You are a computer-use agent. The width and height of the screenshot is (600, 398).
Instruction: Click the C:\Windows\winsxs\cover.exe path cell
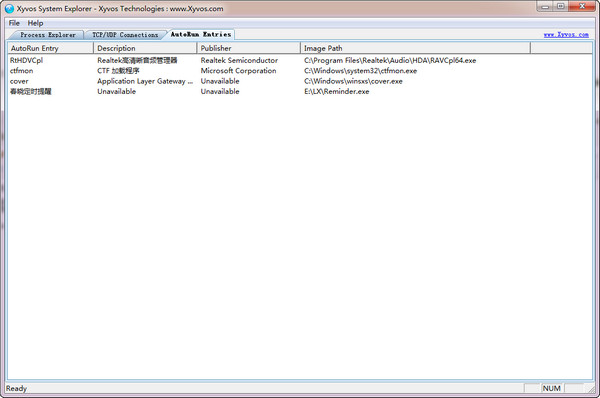[x=353, y=81]
